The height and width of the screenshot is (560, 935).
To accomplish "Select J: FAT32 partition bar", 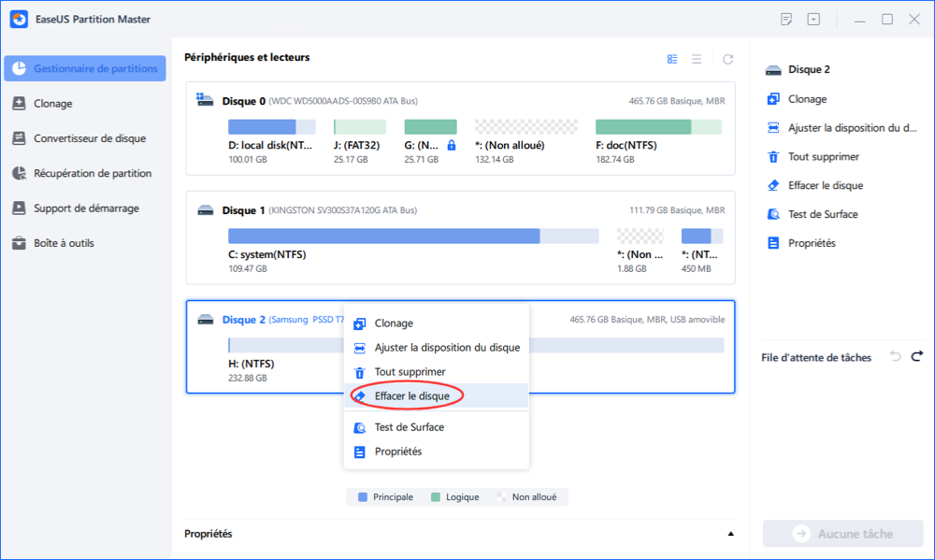I will 360,126.
